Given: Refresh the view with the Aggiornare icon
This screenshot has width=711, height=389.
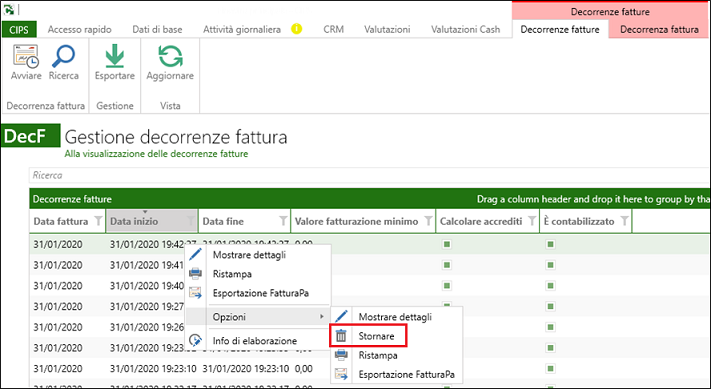Looking at the screenshot, I should point(170,56).
